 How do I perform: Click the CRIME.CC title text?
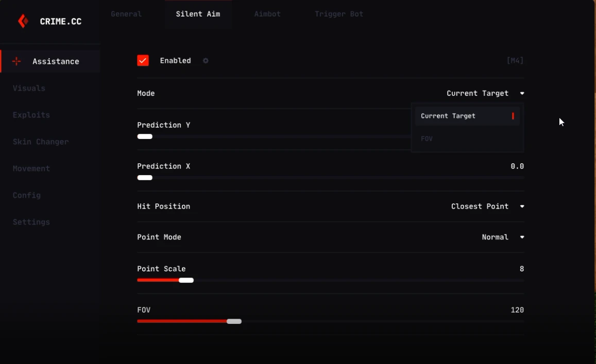click(61, 22)
